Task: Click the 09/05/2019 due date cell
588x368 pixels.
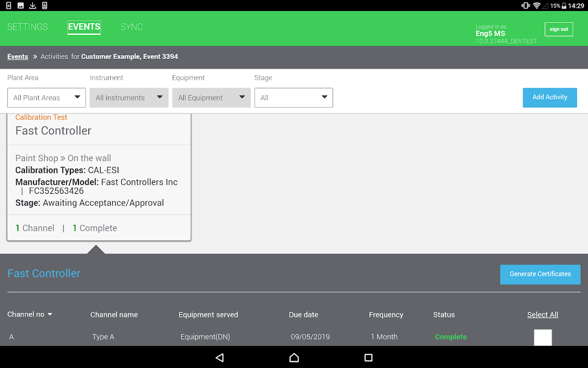Action: [310, 337]
